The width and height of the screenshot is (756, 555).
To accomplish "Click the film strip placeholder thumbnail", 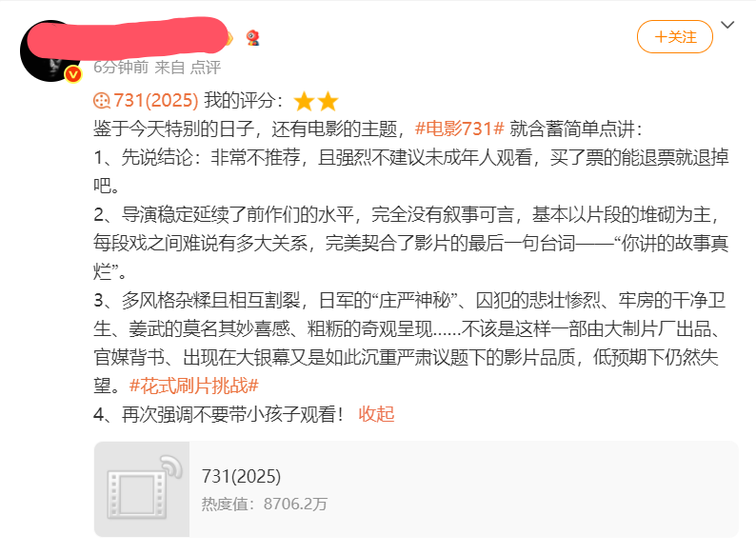I will click(142, 489).
